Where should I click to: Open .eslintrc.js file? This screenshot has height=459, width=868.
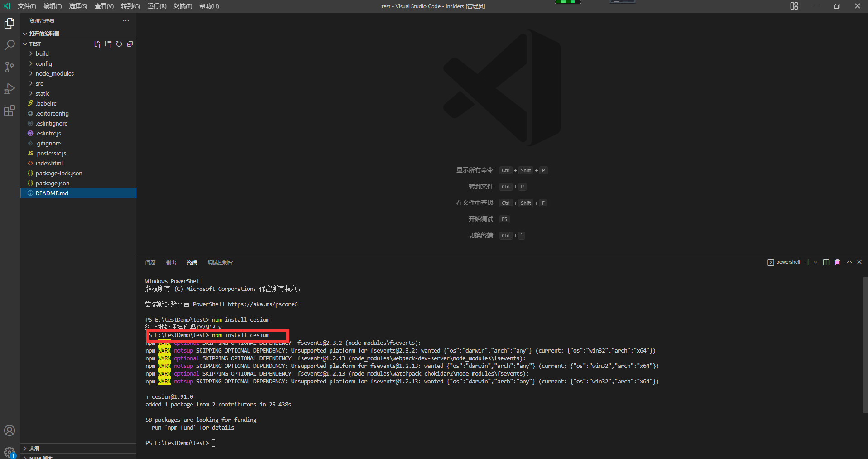point(78,133)
